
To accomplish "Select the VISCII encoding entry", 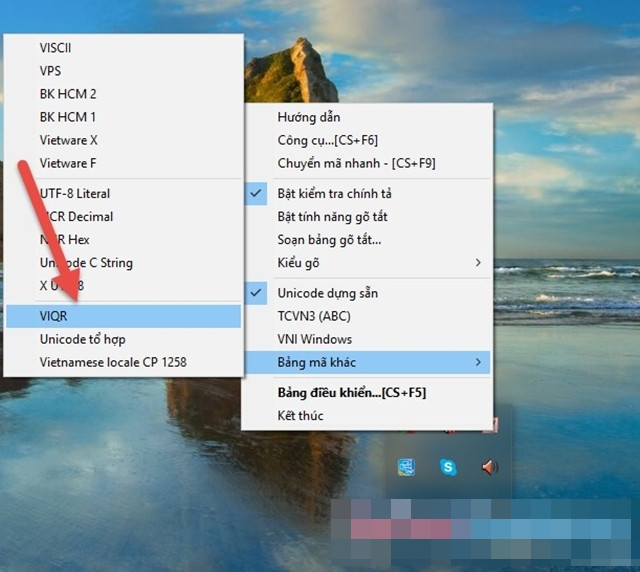I will tap(55, 48).
